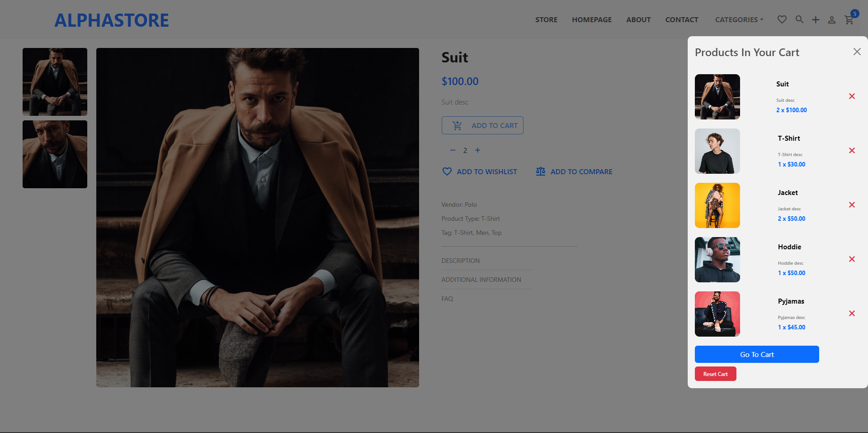Viewport: 868px width, 433px height.
Task: Navigate to the Store page
Action: point(546,19)
